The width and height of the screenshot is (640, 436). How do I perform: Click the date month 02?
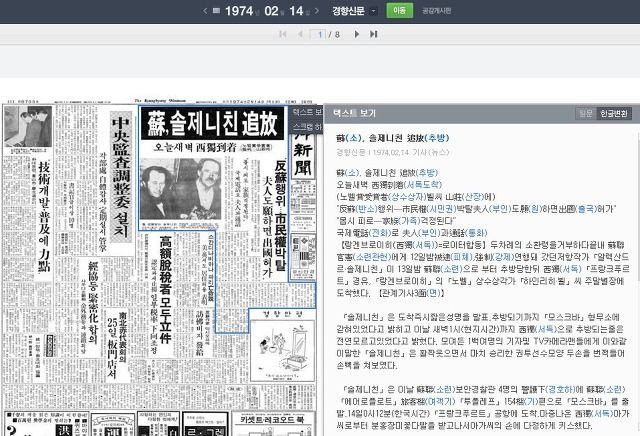(x=271, y=11)
